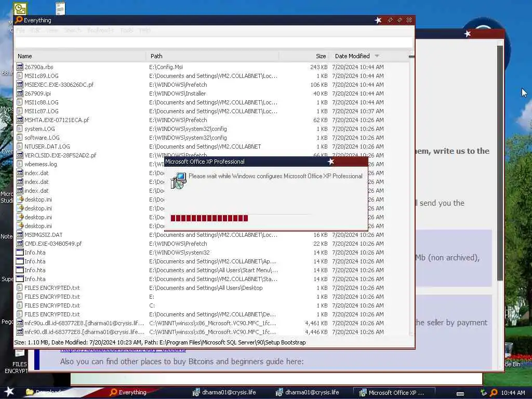Click the star button in Everything title bar

pyautogui.click(x=378, y=20)
